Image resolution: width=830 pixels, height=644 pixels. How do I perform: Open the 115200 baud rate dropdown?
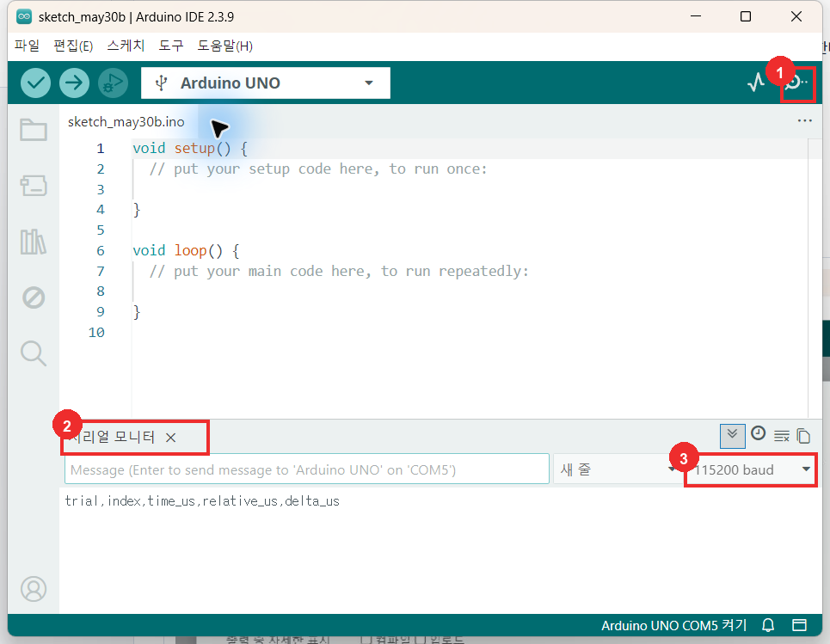point(751,469)
